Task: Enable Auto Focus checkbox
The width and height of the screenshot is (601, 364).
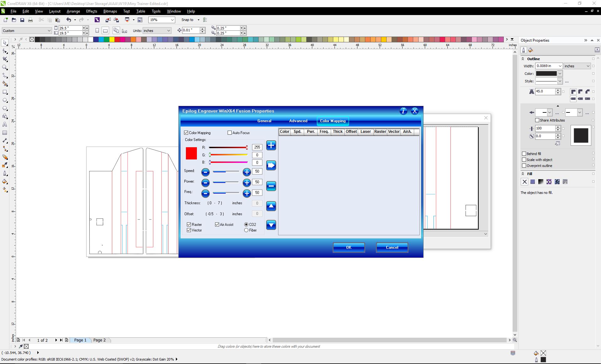Action: (229, 133)
